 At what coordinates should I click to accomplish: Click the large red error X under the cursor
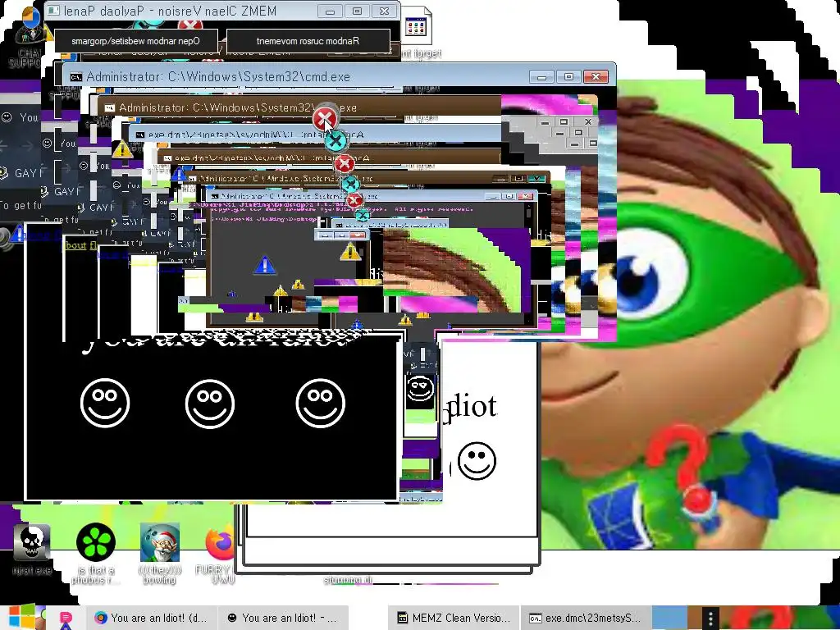(325, 118)
